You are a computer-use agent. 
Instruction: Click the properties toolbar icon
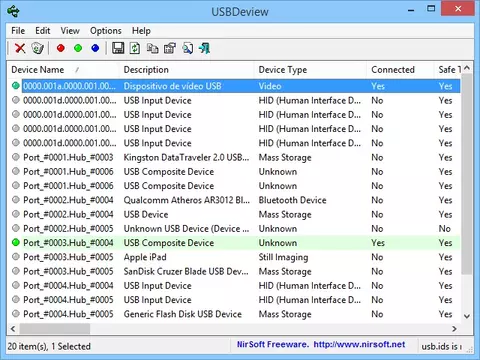(170, 48)
